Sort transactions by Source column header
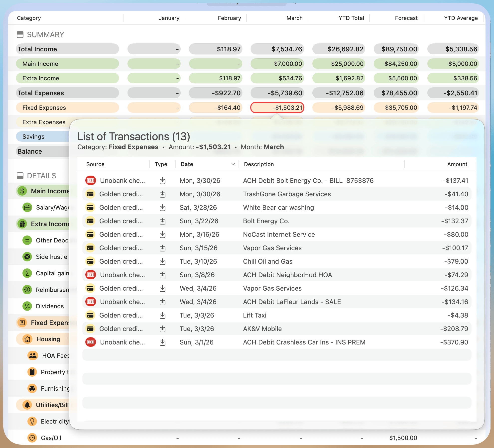 (x=95, y=164)
